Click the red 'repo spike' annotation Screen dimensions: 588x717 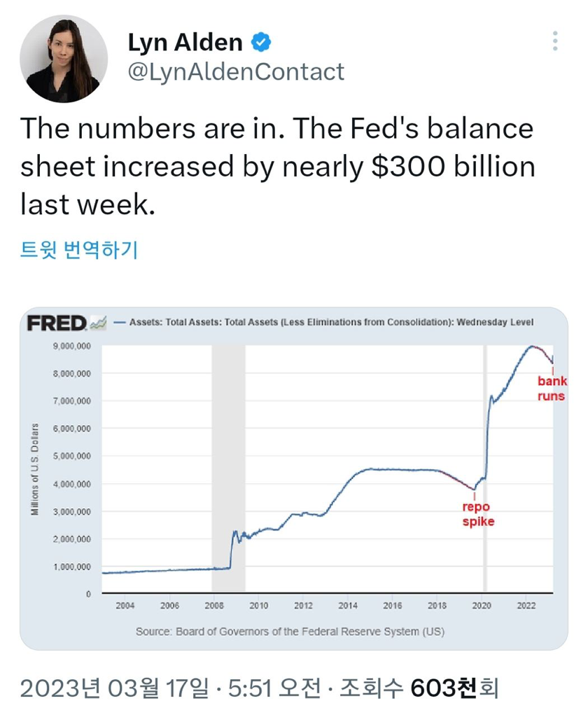(x=478, y=514)
